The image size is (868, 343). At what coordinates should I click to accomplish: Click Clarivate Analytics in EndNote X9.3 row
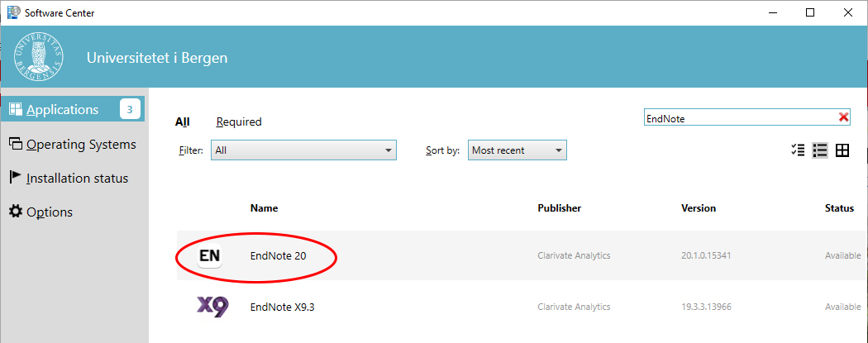[x=574, y=307]
